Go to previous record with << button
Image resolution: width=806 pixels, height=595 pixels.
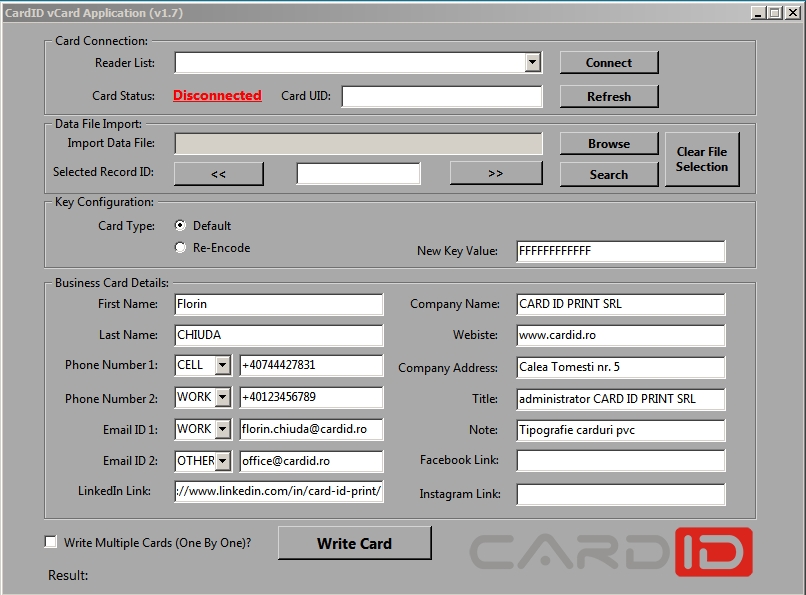pyautogui.click(x=218, y=174)
